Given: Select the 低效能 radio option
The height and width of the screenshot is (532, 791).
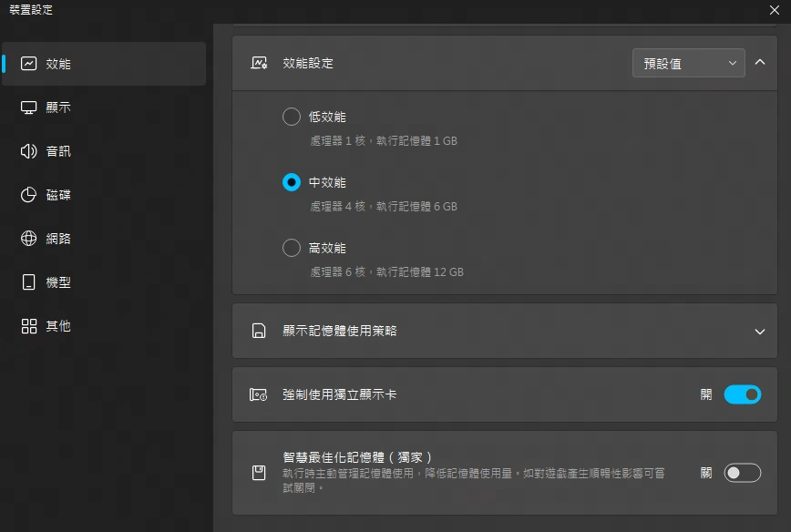Looking at the screenshot, I should 292,117.
